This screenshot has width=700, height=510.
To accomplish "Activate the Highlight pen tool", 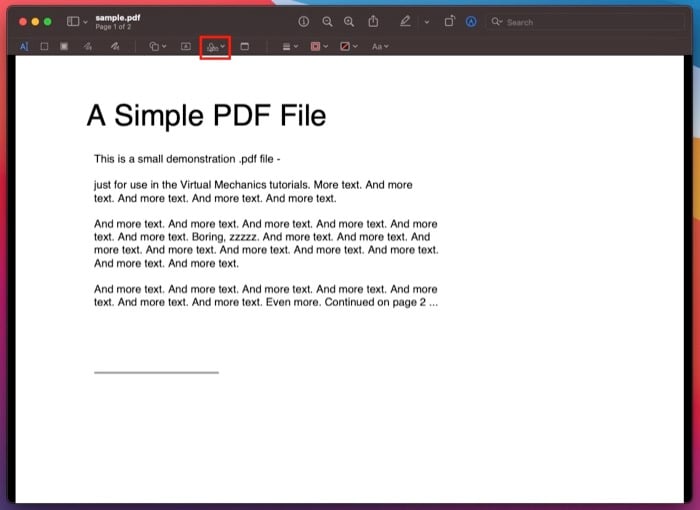I will pyautogui.click(x=405, y=21).
